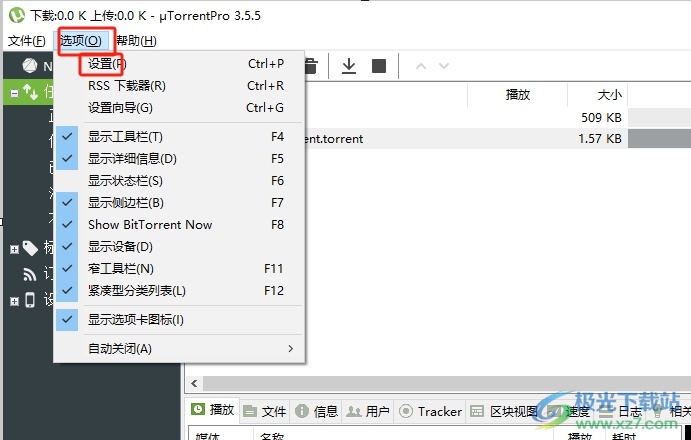The image size is (691, 440).
Task: Click the horizontal scrollbar track
Action: pyautogui.click(x=445, y=383)
